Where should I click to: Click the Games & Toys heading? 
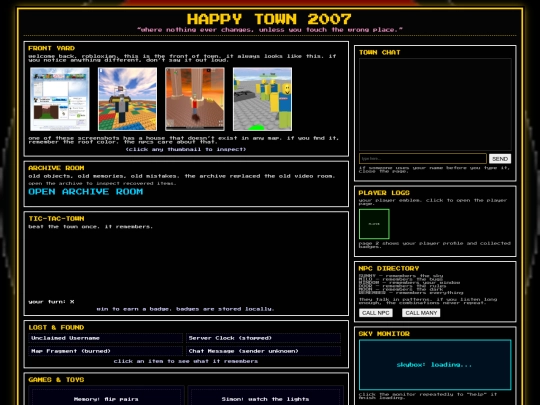coord(56,380)
